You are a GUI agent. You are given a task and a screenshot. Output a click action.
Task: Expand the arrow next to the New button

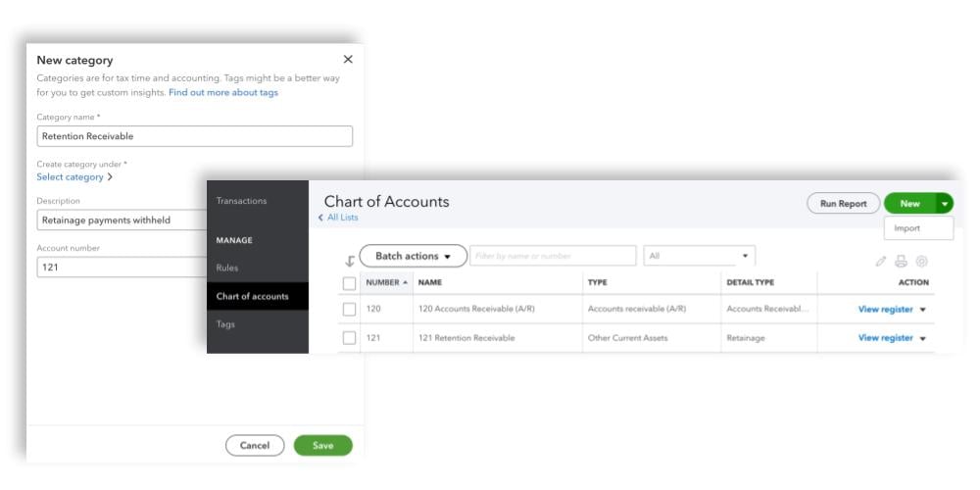[x=945, y=204]
